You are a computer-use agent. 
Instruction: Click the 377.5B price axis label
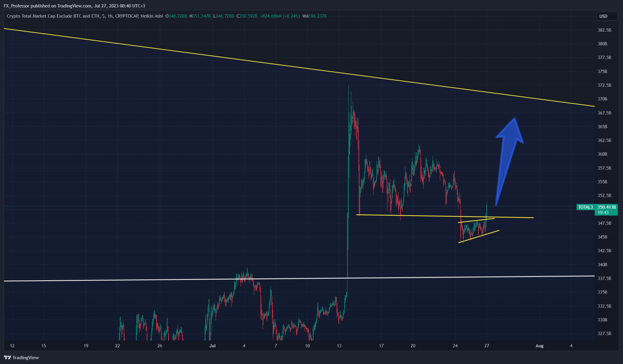[x=604, y=58]
